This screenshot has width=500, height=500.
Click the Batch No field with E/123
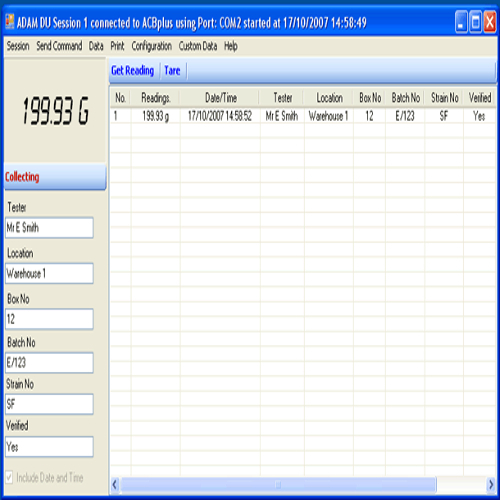coord(49,363)
